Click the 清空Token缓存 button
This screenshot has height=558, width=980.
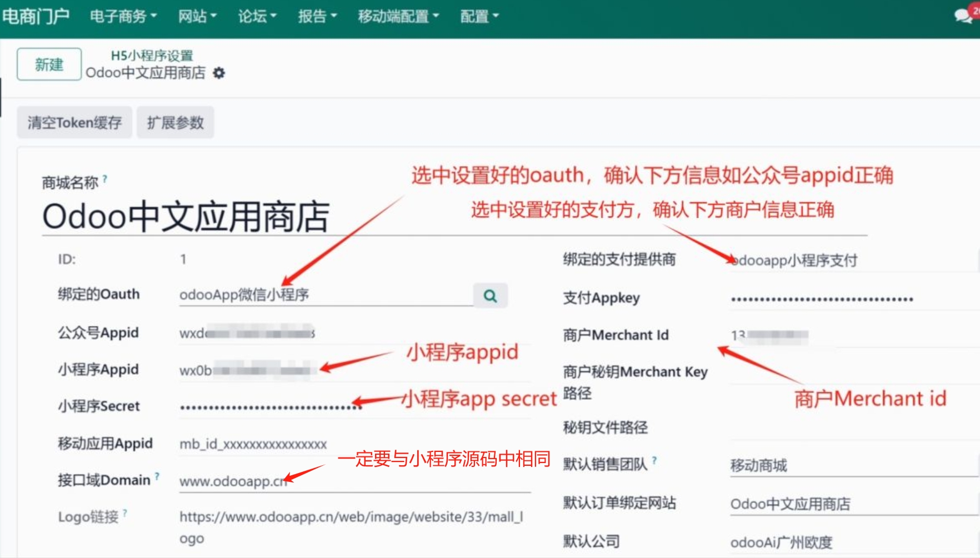click(74, 123)
